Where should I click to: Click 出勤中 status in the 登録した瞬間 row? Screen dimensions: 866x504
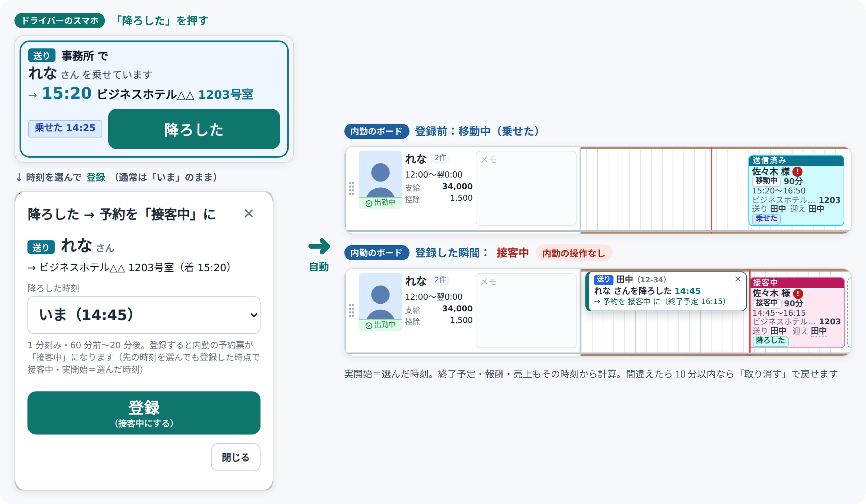coord(380,325)
